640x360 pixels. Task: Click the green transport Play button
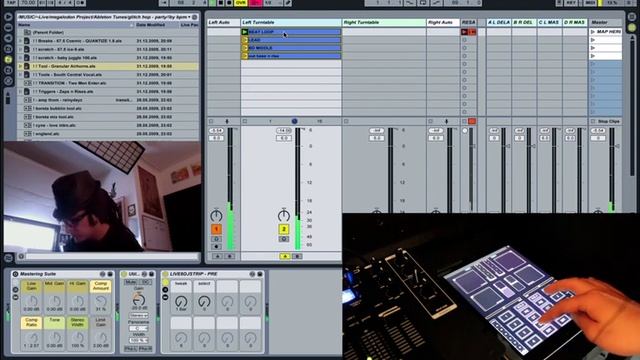212,2
